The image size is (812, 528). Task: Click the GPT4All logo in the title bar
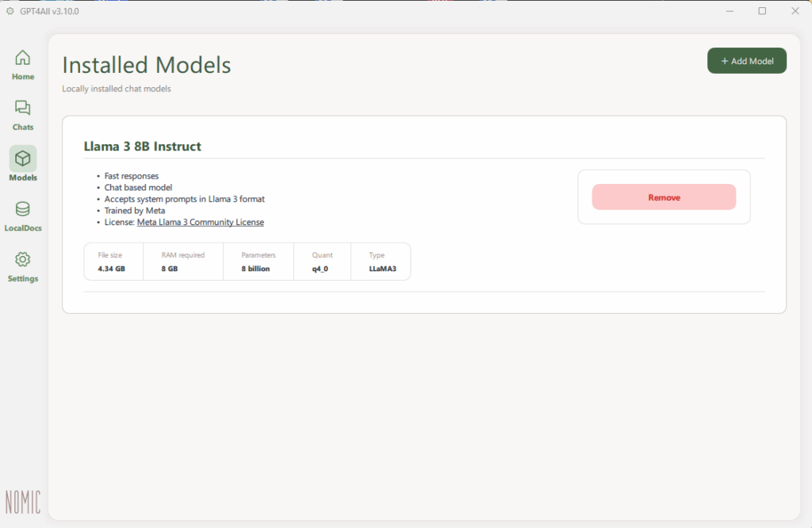click(9, 10)
